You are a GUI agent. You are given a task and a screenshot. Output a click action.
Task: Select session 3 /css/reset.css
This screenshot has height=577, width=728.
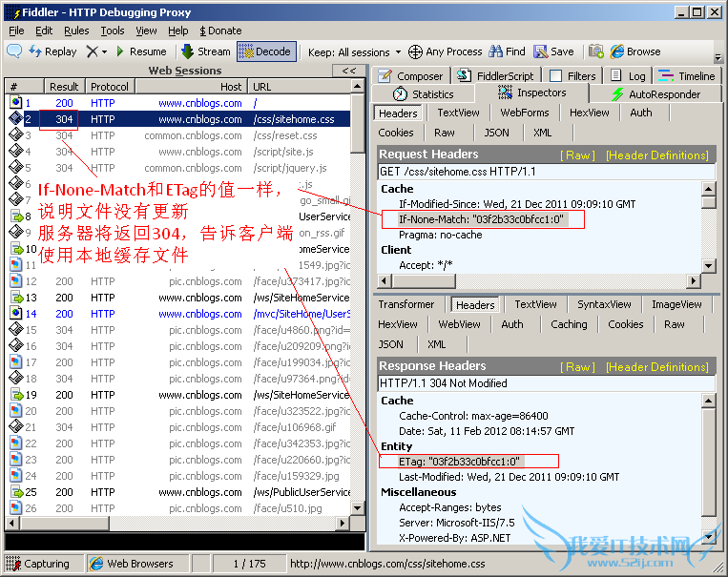pos(179,135)
